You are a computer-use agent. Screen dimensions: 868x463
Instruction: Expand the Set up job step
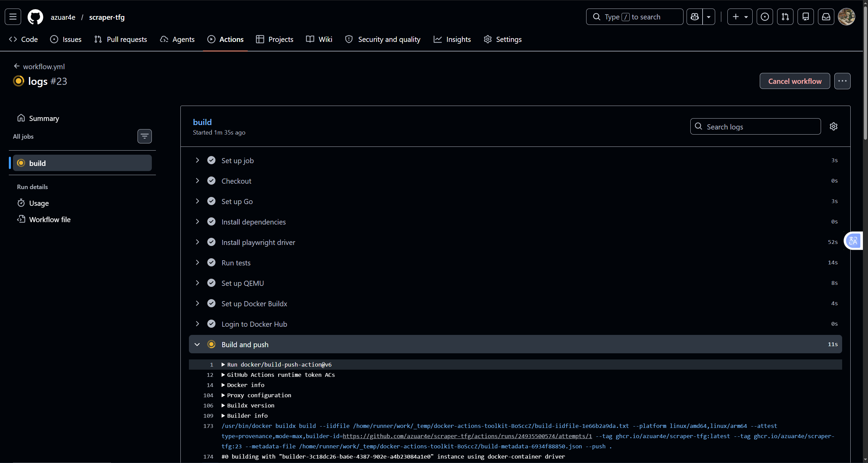515,160
